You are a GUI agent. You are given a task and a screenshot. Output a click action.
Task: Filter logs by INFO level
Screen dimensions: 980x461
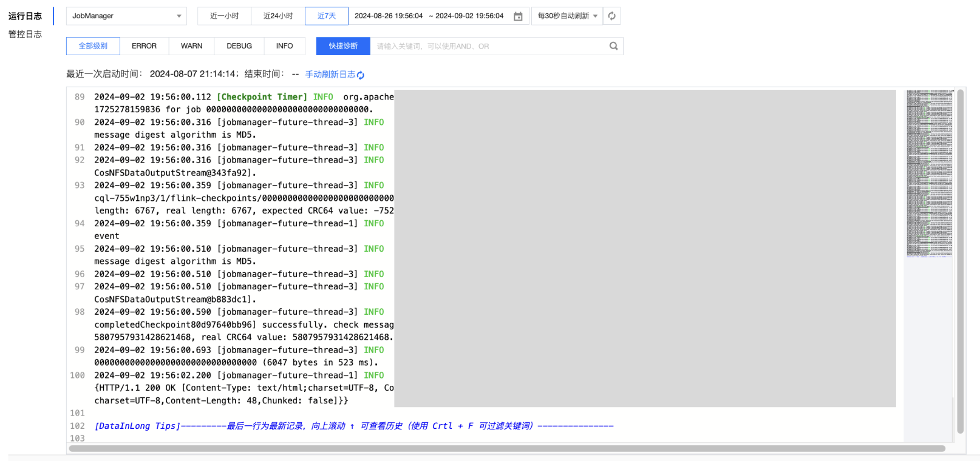[x=284, y=46]
